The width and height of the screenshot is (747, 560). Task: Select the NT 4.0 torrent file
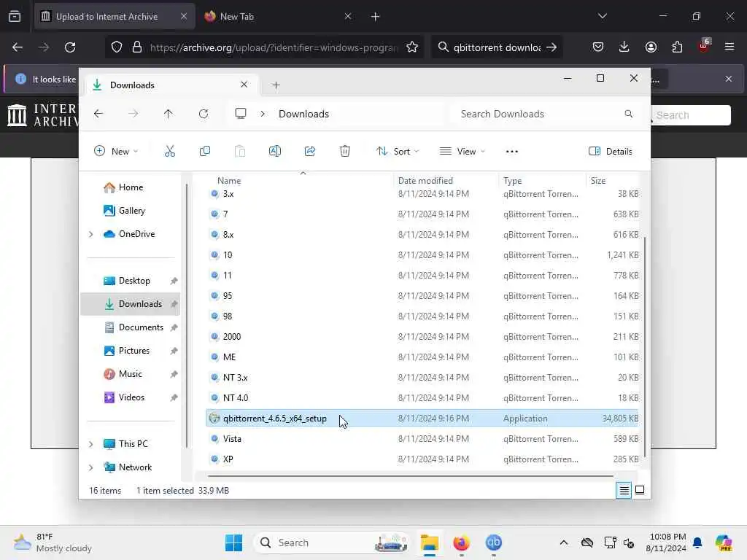422,398
